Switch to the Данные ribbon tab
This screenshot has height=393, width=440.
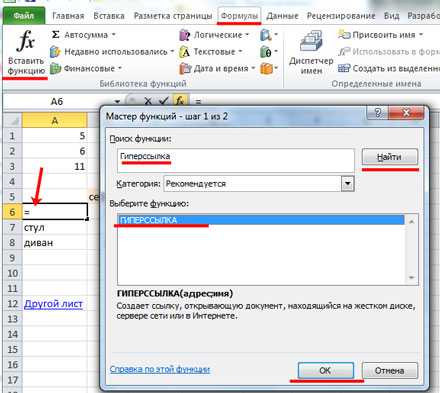[x=282, y=16]
